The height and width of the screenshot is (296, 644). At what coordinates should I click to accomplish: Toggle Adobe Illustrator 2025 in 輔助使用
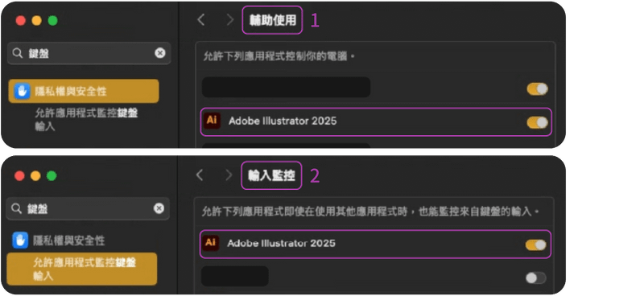[537, 122]
